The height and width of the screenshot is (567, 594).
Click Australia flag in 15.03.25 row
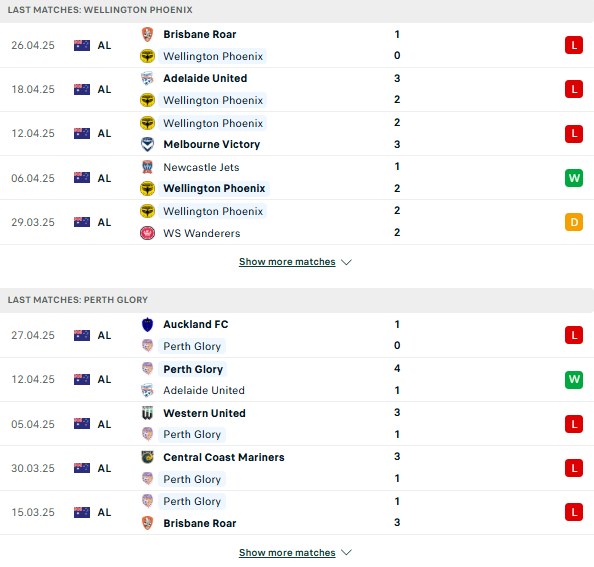click(82, 512)
